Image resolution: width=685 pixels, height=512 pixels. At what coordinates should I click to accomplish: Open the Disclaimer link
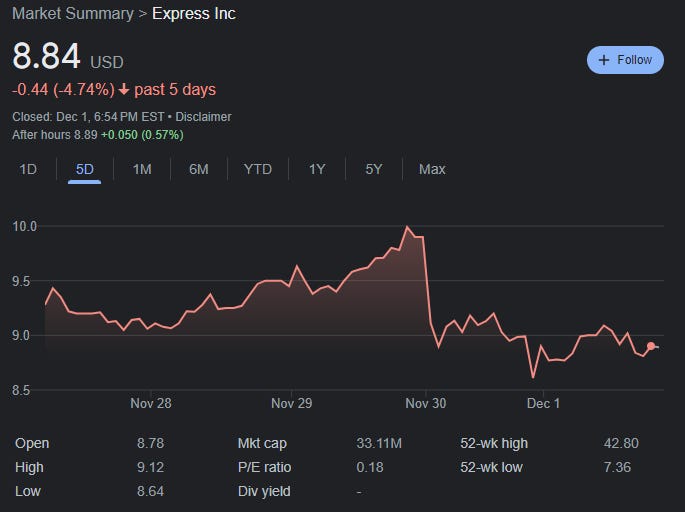click(203, 117)
